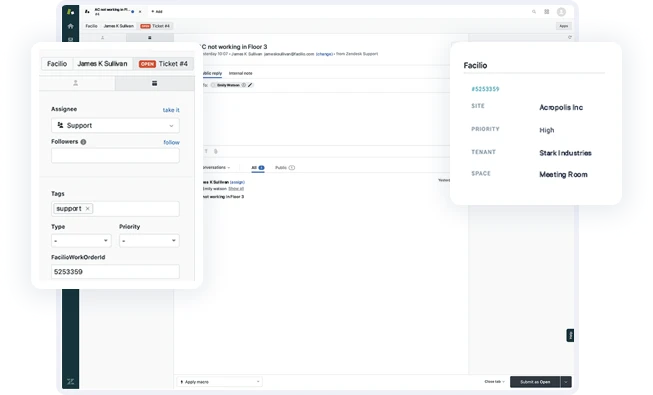
Task: Select James K Sullivan breadcrumb in overlay card
Action: pos(102,64)
